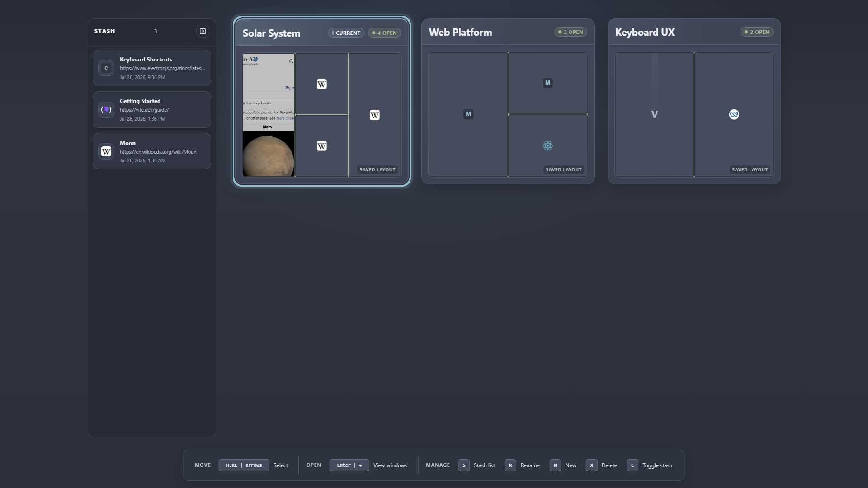868x488 pixels.
Task: Click the 4 OPEN badge
Action: (x=384, y=33)
